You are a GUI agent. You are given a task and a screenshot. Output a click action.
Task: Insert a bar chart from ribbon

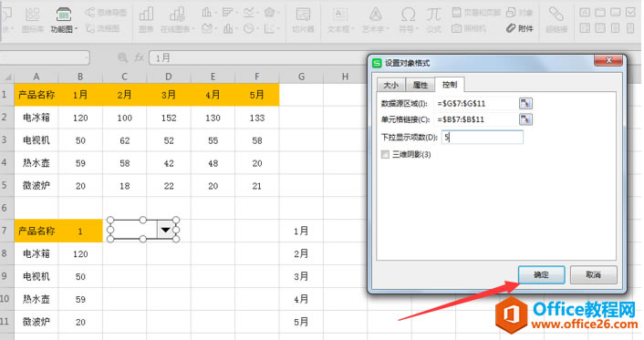click(229, 13)
